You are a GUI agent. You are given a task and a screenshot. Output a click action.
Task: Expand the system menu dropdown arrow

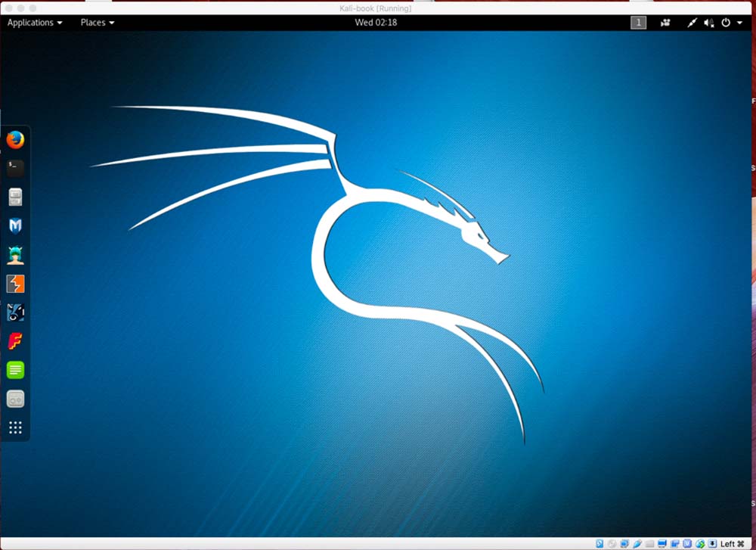point(740,23)
